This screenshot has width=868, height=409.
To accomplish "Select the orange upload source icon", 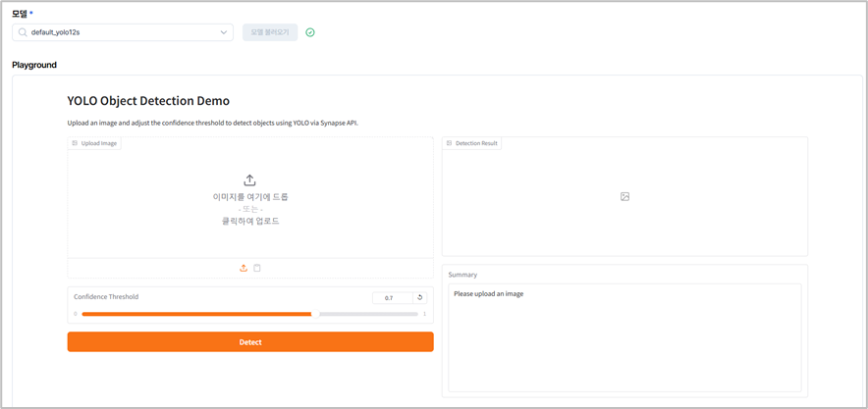I will tap(243, 268).
